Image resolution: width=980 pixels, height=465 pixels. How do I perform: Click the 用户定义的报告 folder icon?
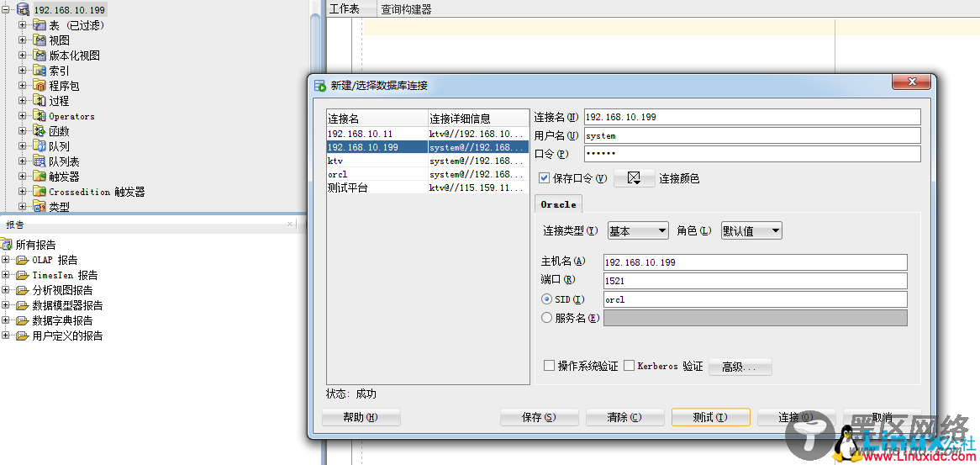(x=23, y=336)
